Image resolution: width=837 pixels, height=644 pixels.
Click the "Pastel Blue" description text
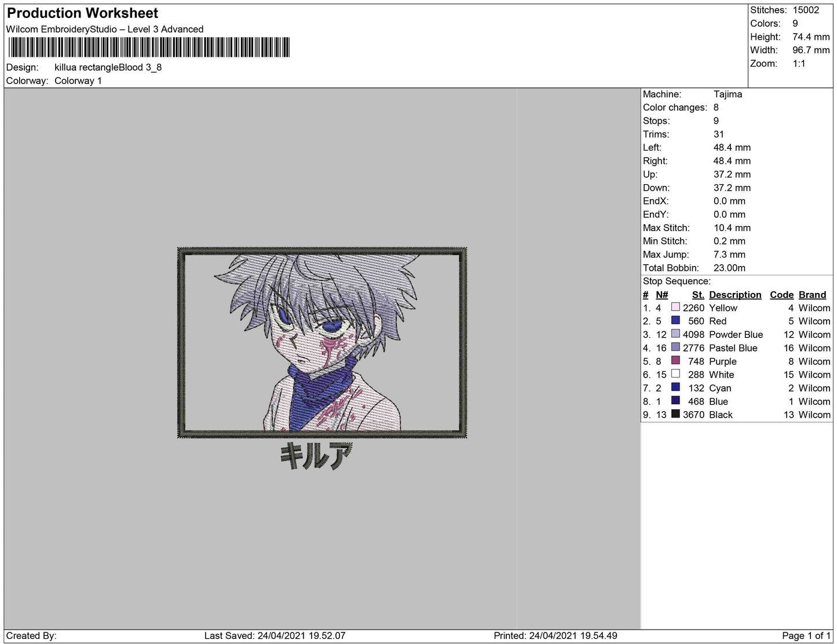733,347
